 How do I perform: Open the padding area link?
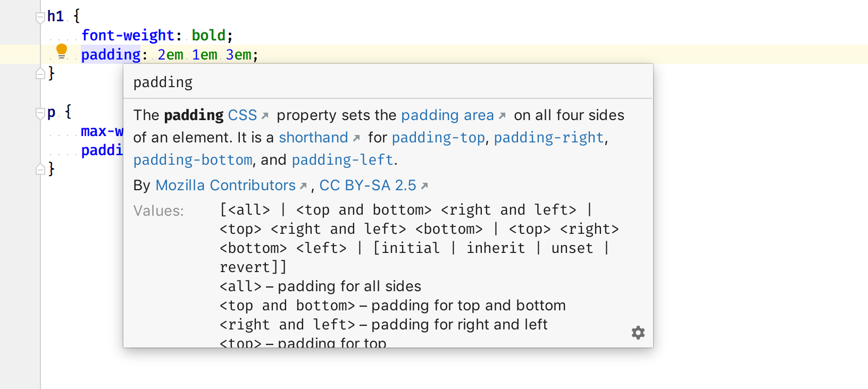click(x=447, y=115)
